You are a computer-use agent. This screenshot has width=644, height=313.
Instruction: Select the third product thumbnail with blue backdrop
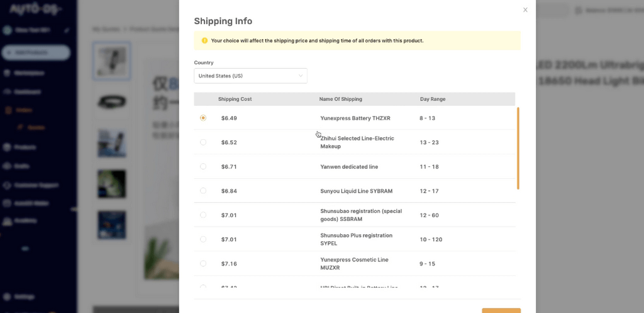(112, 143)
